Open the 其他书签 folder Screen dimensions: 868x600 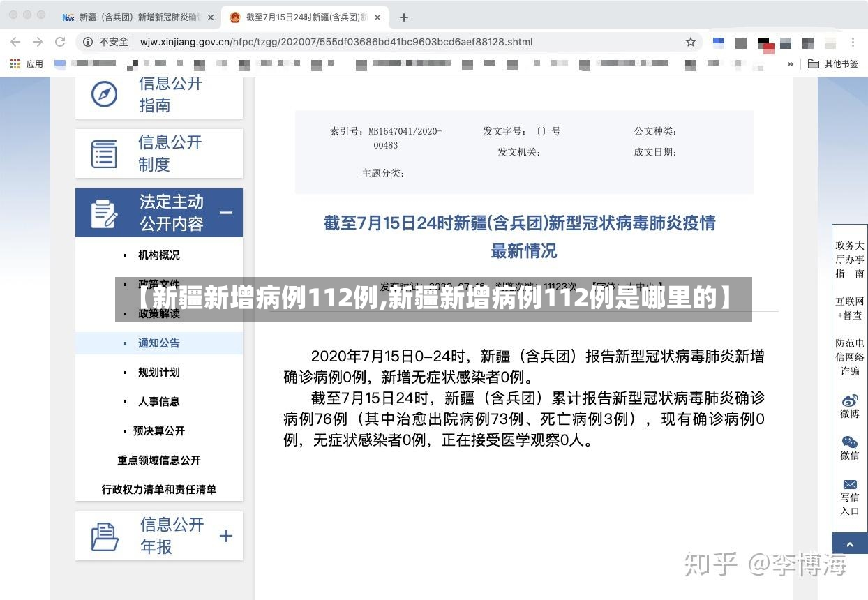tap(833, 63)
